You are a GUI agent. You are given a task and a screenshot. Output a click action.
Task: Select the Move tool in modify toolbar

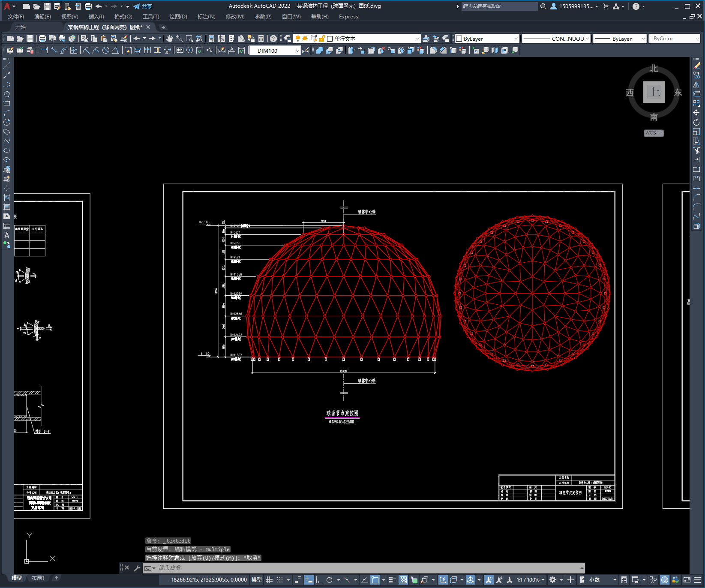[x=696, y=113]
